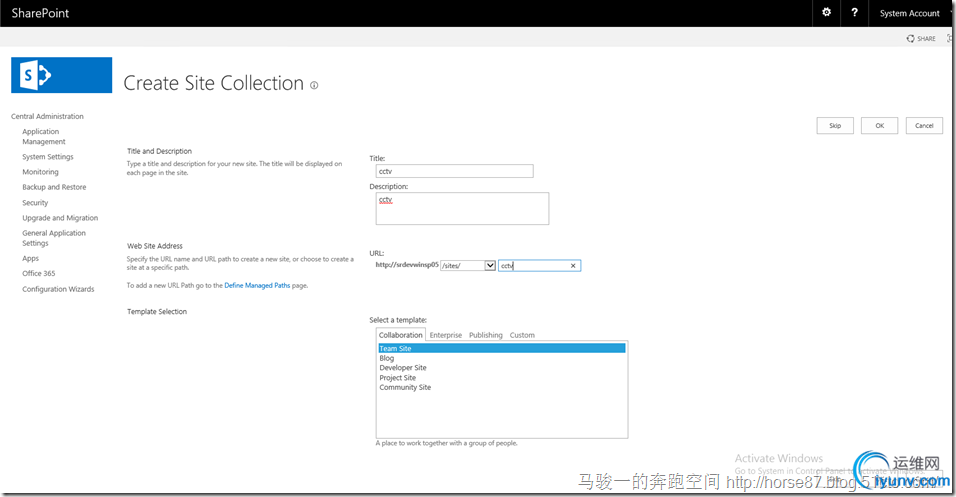This screenshot has width=956, height=497.
Task: Switch to the Publishing template tab
Action: coord(486,335)
